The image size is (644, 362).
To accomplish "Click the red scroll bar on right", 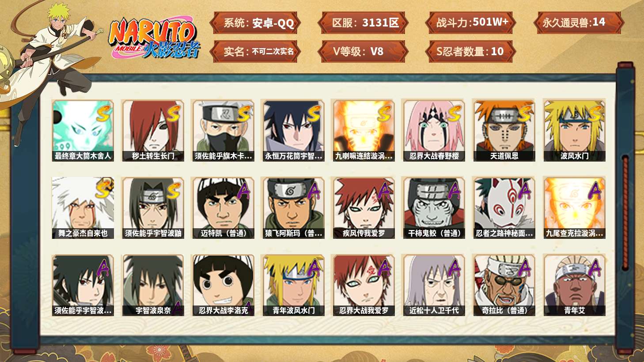I will [625, 212].
